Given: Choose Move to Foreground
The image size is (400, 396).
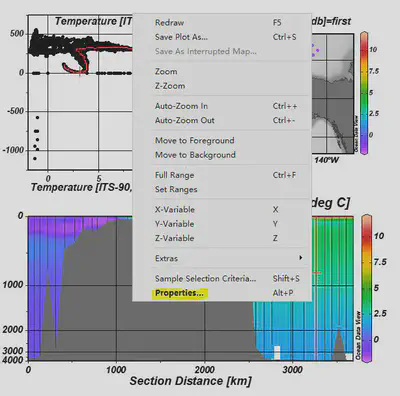Looking at the screenshot, I should [x=222, y=140].
